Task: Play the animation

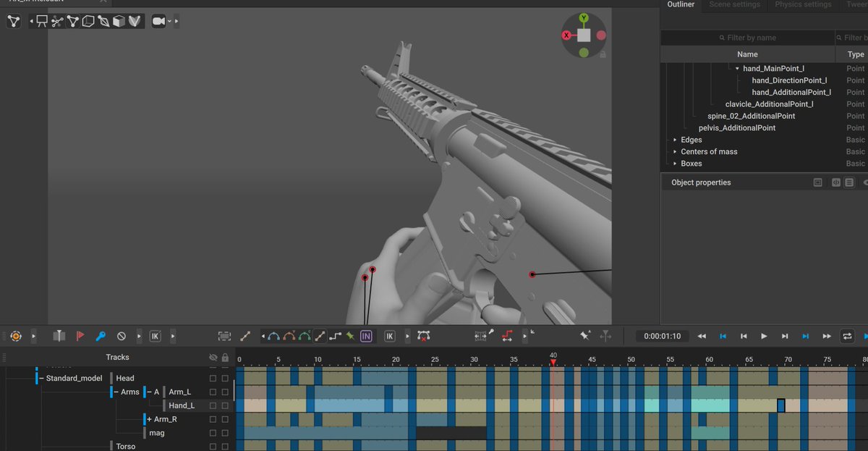Action: pyautogui.click(x=764, y=336)
